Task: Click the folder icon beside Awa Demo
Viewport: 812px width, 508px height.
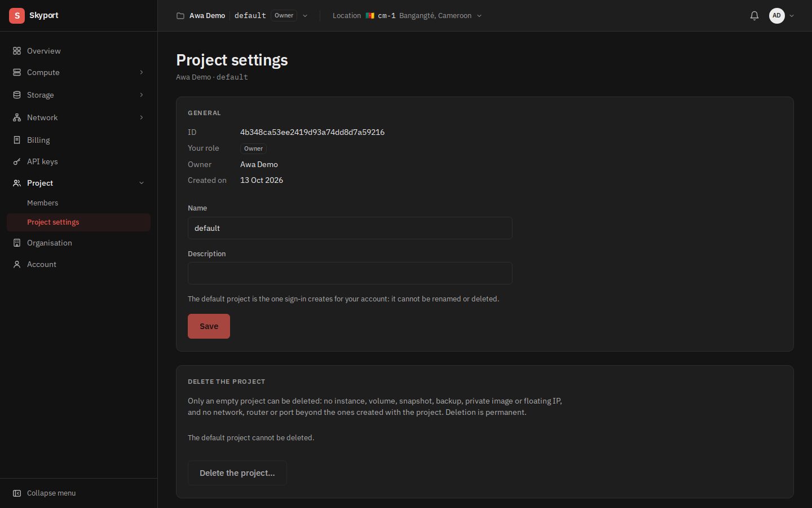Action: tap(180, 16)
